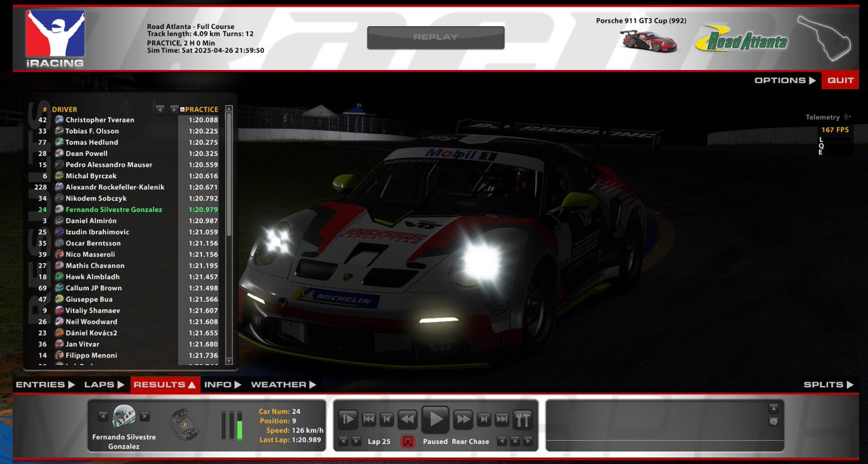The width and height of the screenshot is (868, 464).
Task: Click Daniel Almirón's helmet icon
Action: pos(59,221)
